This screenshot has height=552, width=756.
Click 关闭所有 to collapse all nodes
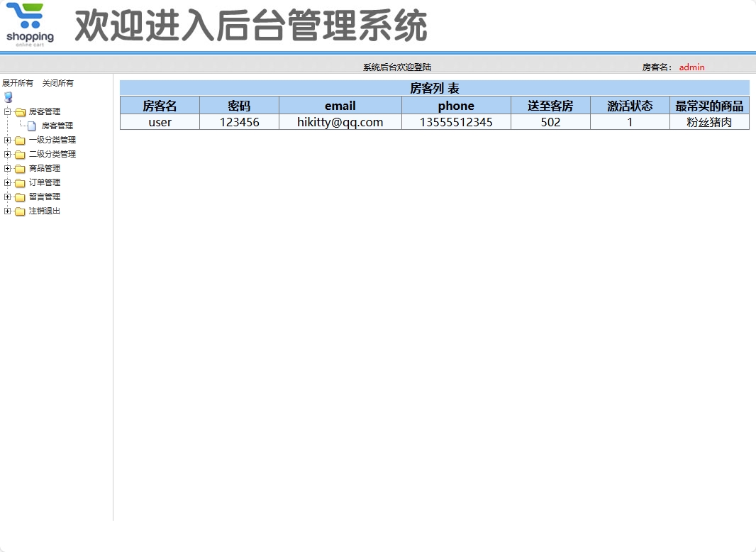pyautogui.click(x=57, y=83)
